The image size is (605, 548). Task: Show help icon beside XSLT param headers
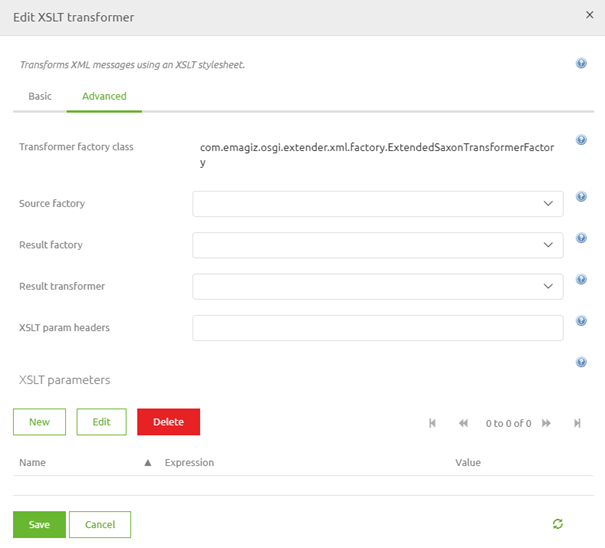[581, 320]
